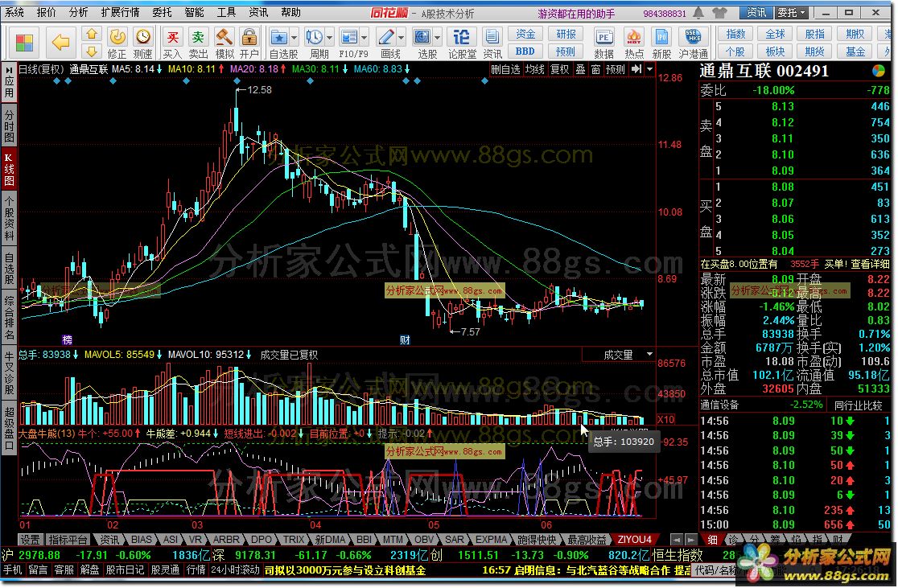Click the jump-to-end arrow on chart bar
Image resolution: width=898 pixels, height=588 pixels.
636,69
